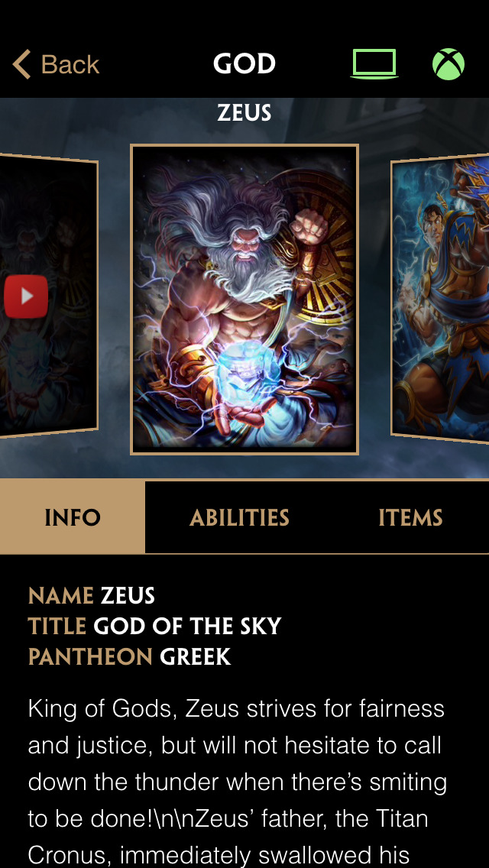Viewport: 489px width, 868px height.
Task: Switch to the Xbox platform icon
Action: click(x=448, y=64)
